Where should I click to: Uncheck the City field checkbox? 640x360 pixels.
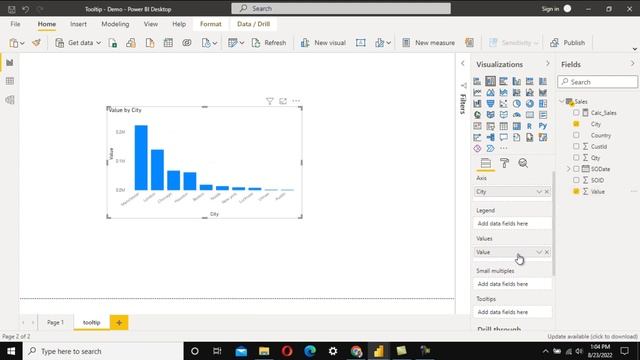pyautogui.click(x=576, y=124)
